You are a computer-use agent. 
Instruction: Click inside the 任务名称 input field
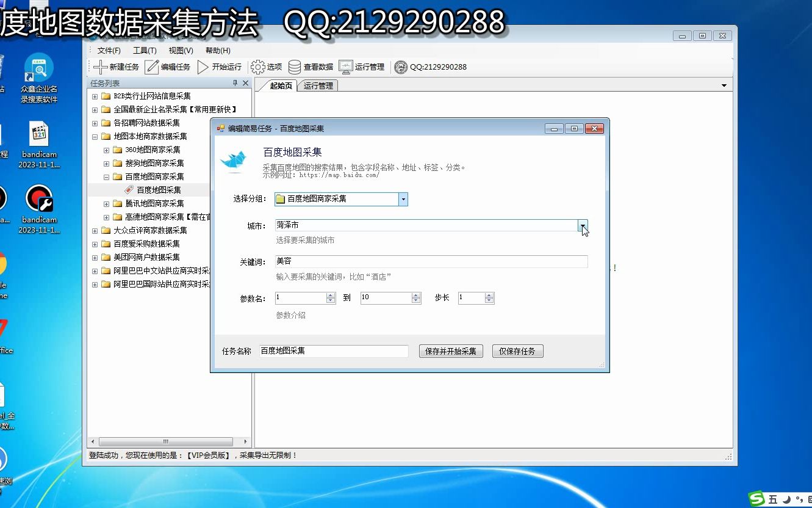[x=332, y=350]
